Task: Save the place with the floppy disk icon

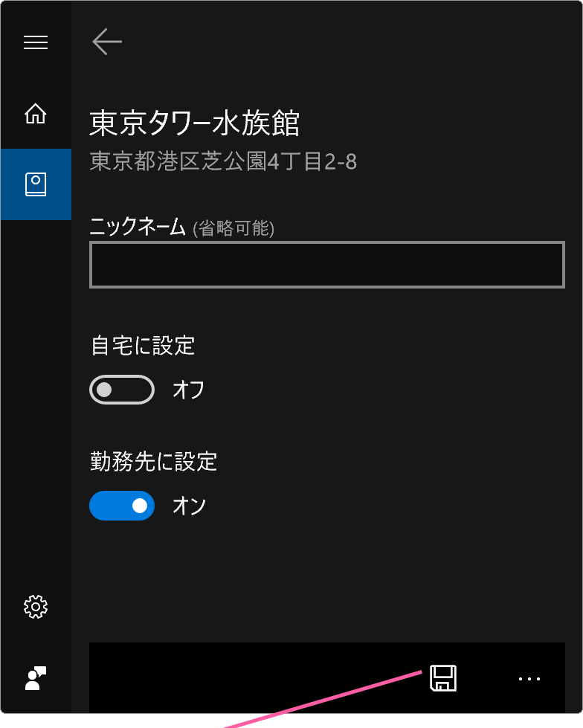Action: click(443, 678)
